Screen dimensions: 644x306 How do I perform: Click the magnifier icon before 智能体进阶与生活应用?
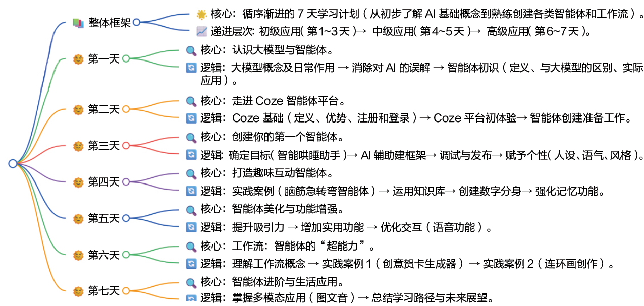pyautogui.click(x=191, y=282)
